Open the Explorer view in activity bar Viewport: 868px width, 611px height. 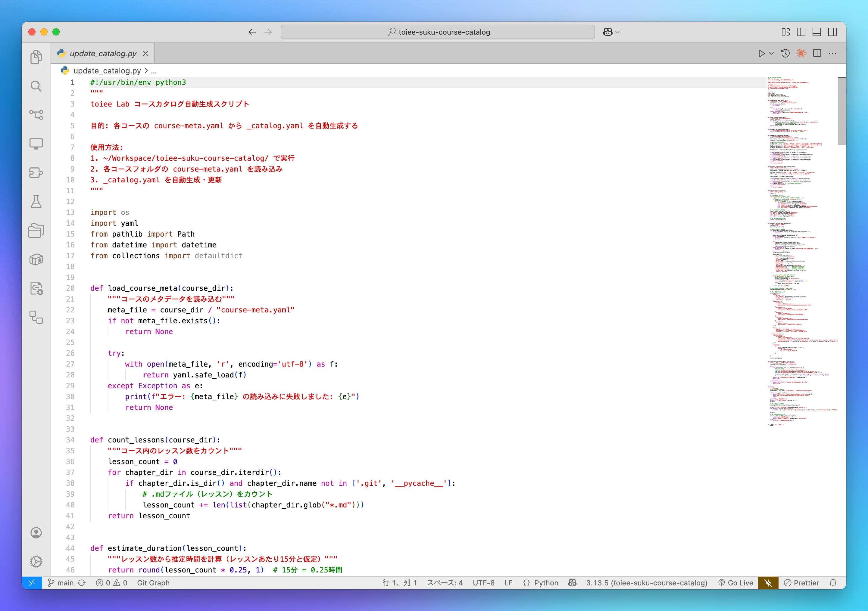click(36, 57)
